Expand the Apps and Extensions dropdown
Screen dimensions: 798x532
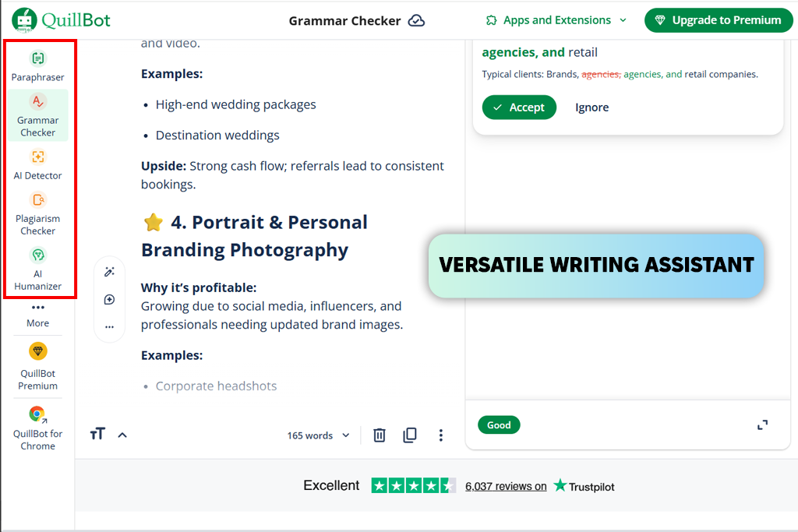pyautogui.click(x=556, y=20)
